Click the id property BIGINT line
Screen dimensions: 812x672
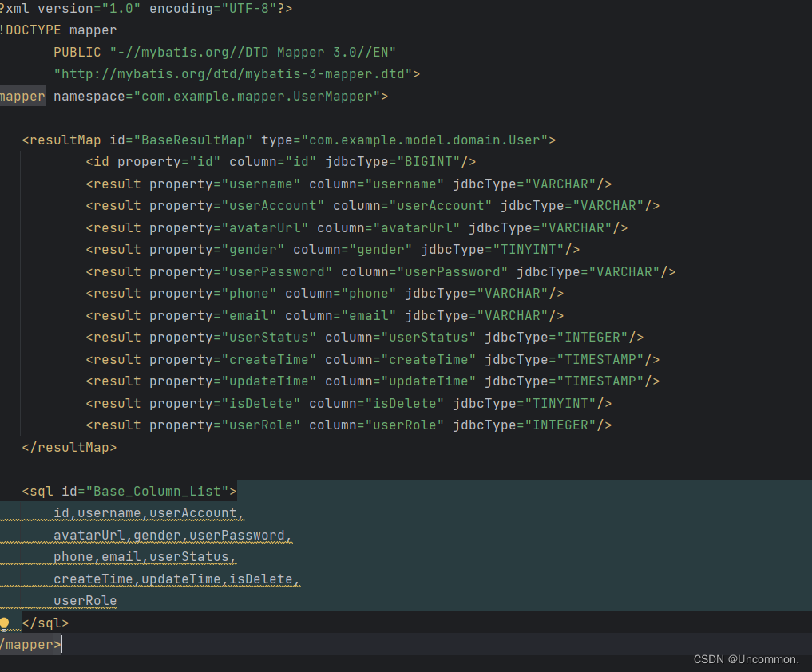[281, 162]
